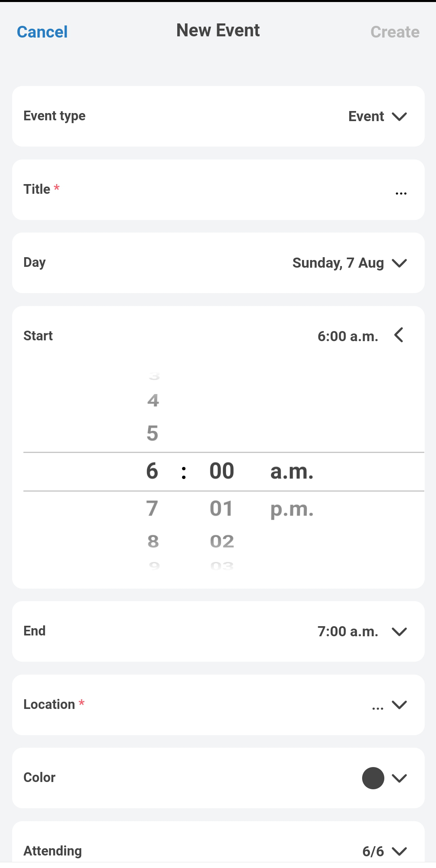Expand the Day selector chevron
The image size is (436, 868).
399,263
